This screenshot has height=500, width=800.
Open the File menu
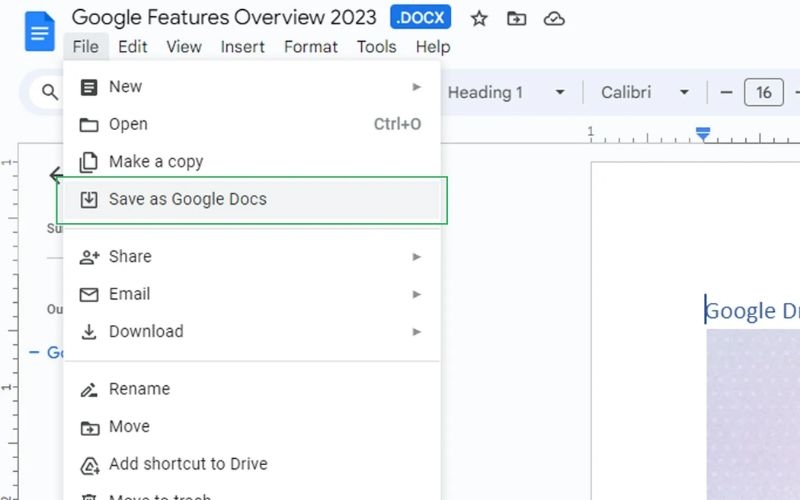coord(86,47)
